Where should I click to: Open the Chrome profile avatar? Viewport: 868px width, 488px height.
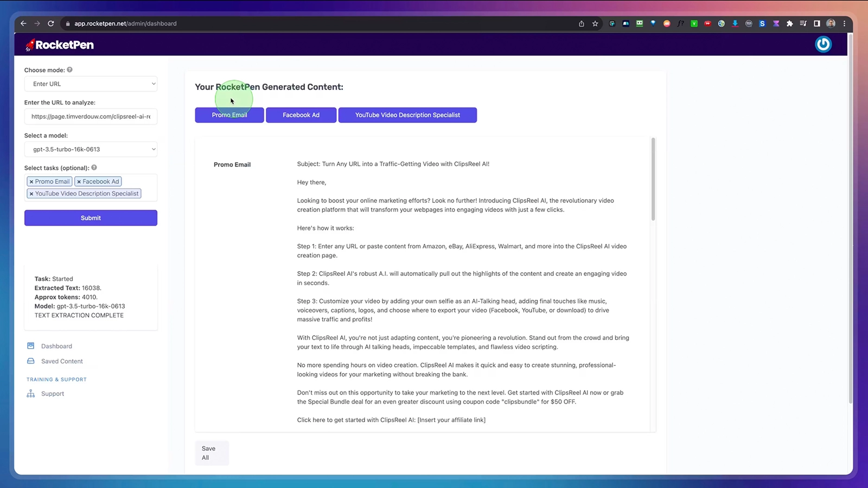831,23
